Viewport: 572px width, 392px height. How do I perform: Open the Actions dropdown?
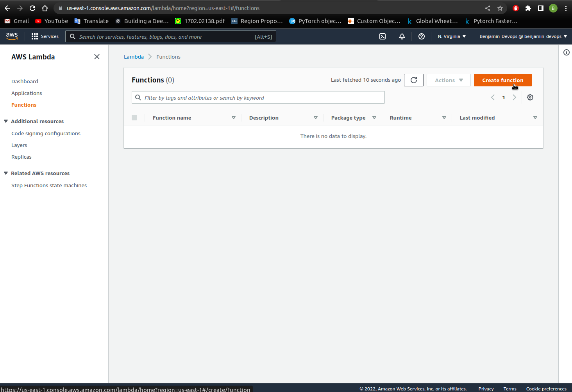pos(449,80)
